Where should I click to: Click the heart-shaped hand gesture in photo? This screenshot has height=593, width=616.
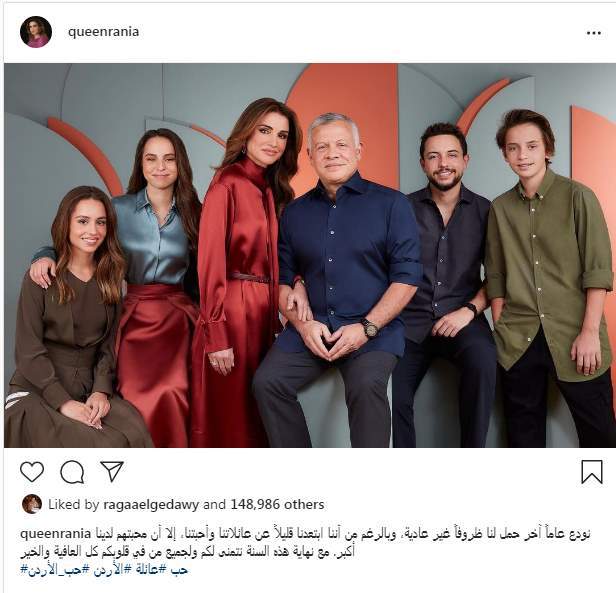(329, 341)
